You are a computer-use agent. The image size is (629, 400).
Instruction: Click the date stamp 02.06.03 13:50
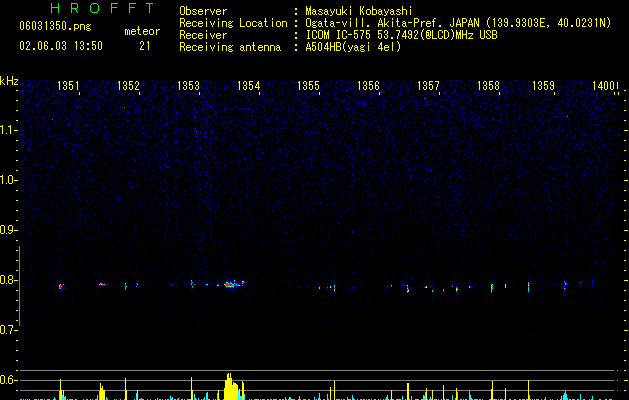coord(61,46)
